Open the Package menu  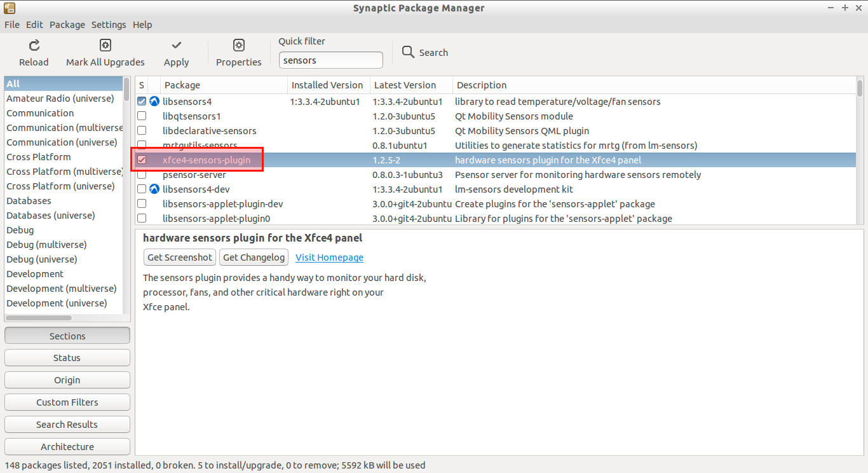click(x=67, y=25)
